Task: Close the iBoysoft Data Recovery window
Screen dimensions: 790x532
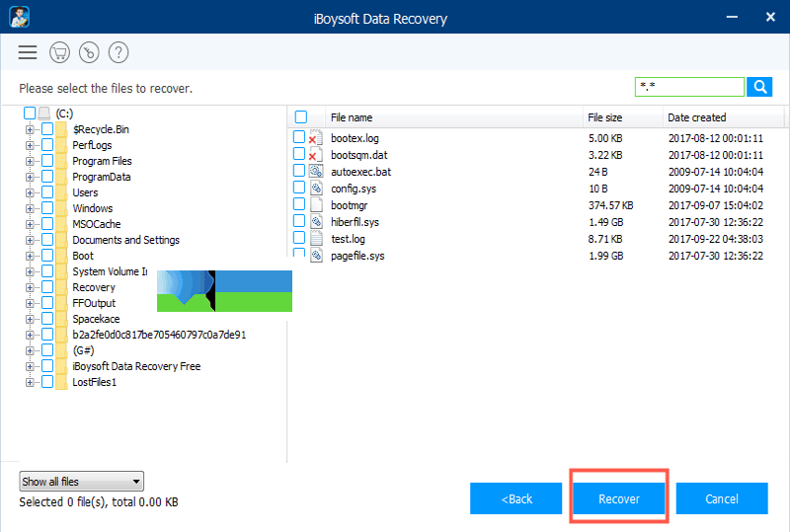Action: click(770, 17)
